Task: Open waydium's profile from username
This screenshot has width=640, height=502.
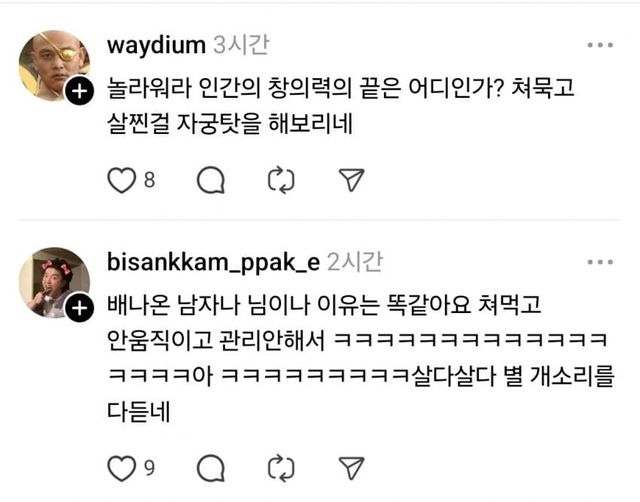Action: click(x=156, y=45)
